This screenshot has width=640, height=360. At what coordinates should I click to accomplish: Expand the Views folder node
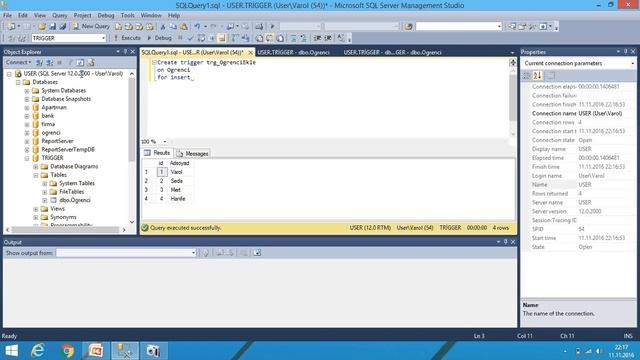tap(36, 209)
